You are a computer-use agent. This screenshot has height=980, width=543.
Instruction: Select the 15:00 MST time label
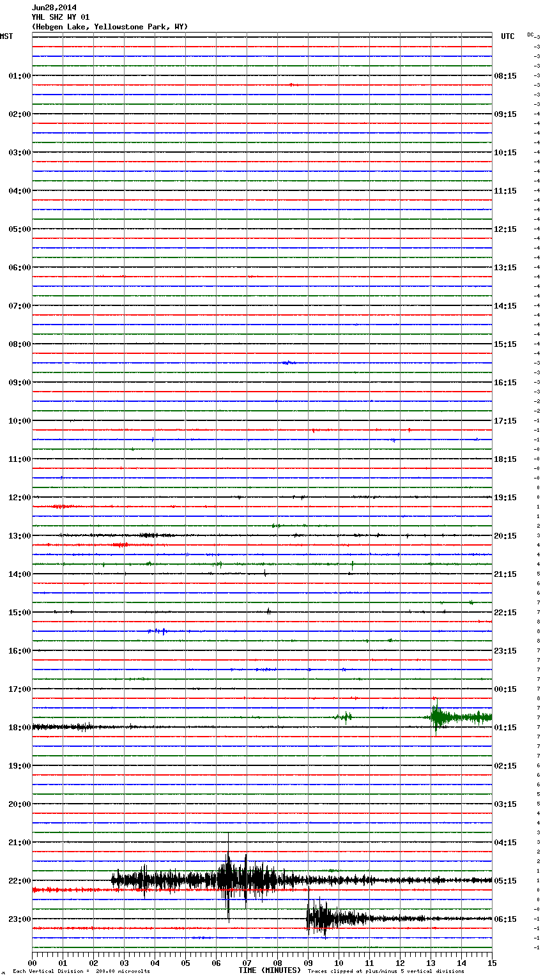coord(20,613)
